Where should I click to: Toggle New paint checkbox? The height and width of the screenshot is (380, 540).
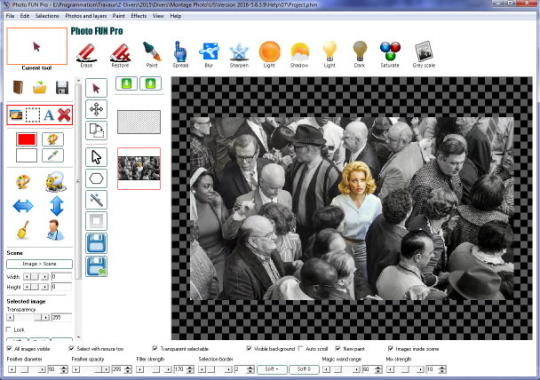338,349
